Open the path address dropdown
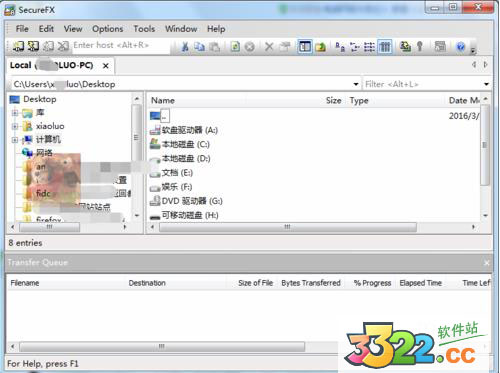This screenshot has height=373, width=500. [x=356, y=84]
